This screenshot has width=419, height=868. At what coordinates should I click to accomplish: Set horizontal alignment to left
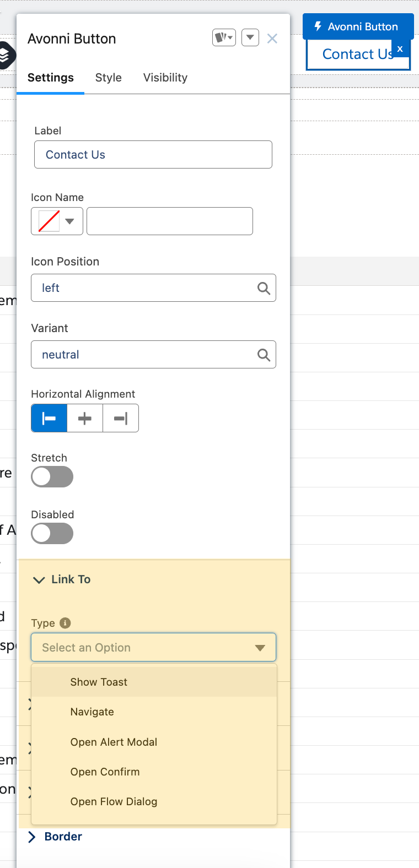coord(49,419)
